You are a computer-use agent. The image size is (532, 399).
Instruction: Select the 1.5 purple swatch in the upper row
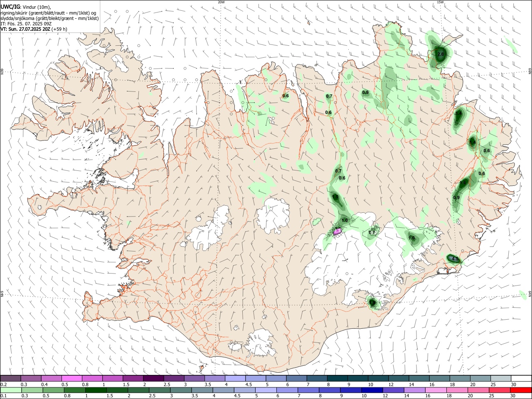[x=133, y=379]
